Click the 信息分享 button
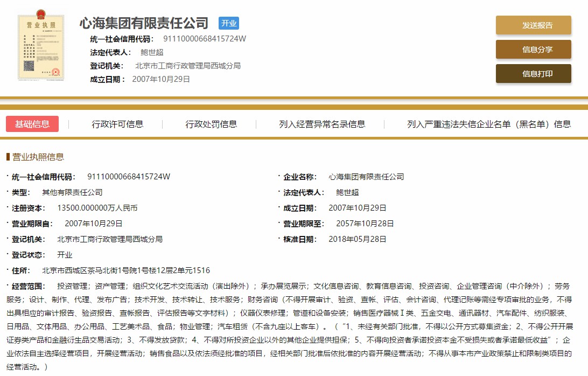The image size is (588, 376). tap(533, 50)
